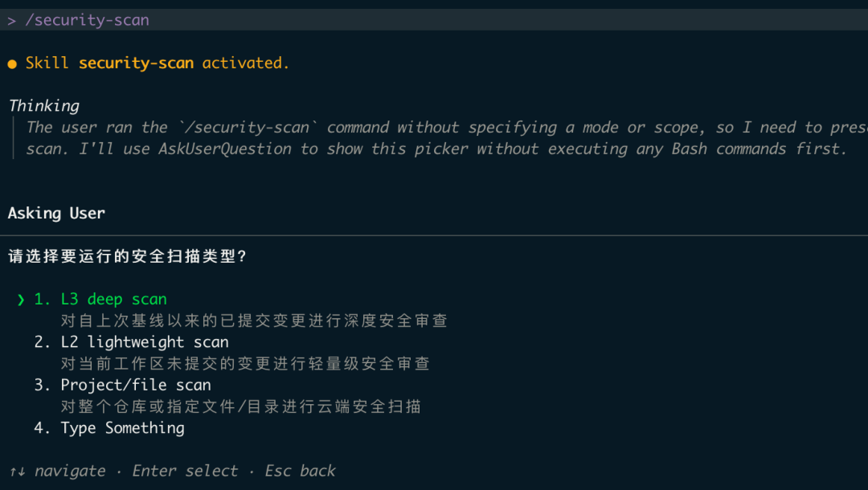This screenshot has height=490, width=868.
Task: Click the L2 lightweight scan description line
Action: [x=245, y=364]
